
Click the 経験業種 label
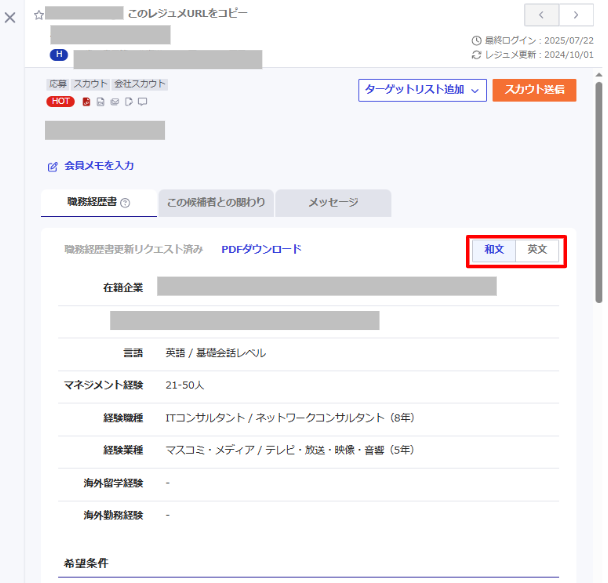pos(123,450)
